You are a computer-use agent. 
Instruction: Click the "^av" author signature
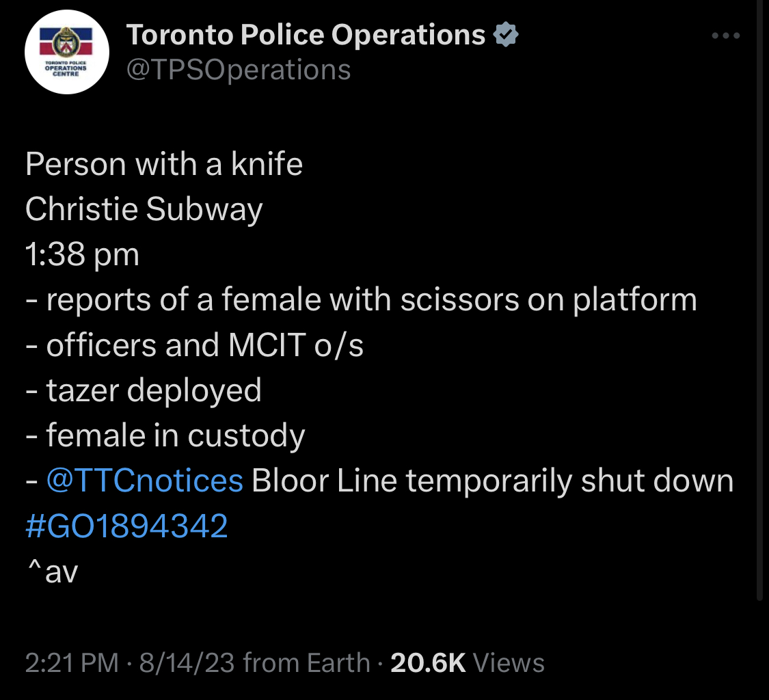pos(52,572)
